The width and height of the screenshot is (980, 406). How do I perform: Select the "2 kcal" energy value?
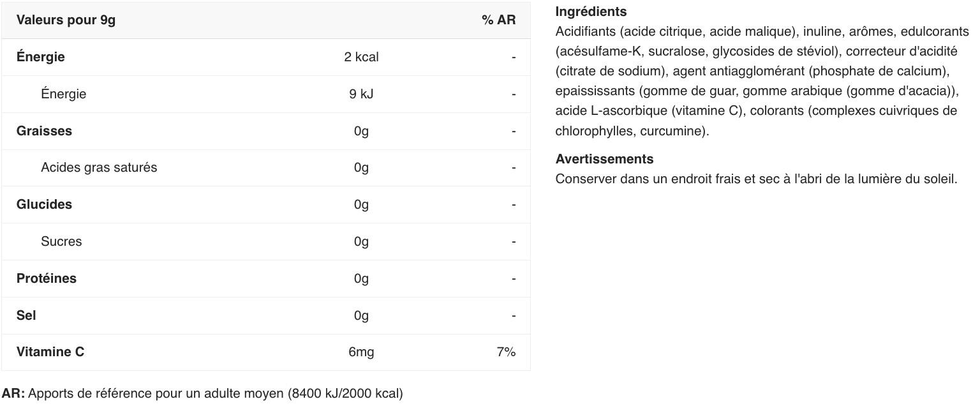[x=361, y=57]
